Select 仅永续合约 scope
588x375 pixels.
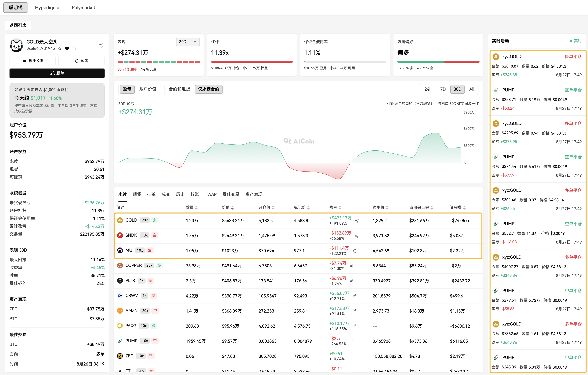click(x=208, y=89)
